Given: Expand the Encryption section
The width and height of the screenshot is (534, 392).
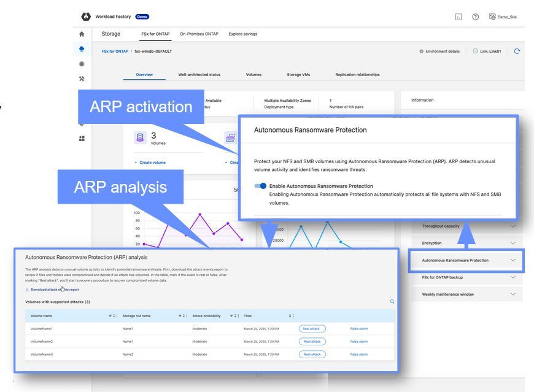Looking at the screenshot, I should tap(513, 243).
